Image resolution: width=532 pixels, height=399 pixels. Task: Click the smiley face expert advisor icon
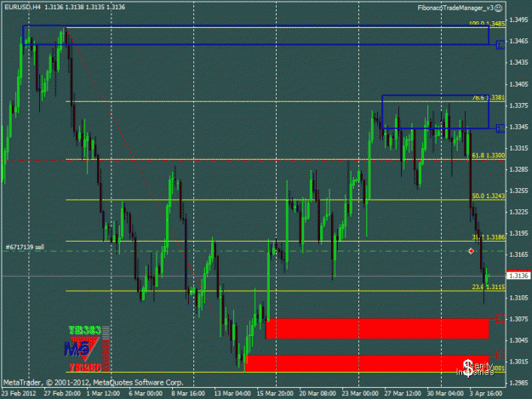(499, 8)
